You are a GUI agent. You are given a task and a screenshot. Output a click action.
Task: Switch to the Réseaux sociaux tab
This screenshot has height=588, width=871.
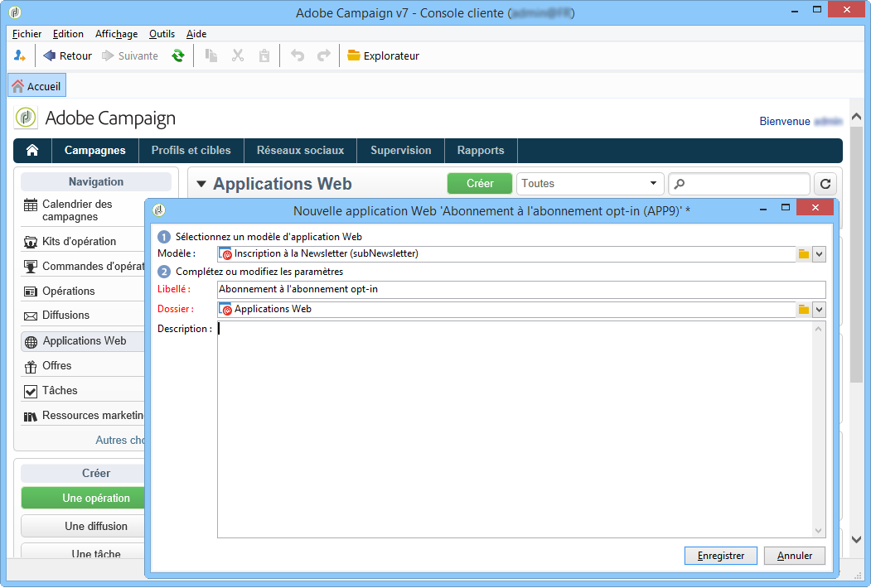click(300, 151)
